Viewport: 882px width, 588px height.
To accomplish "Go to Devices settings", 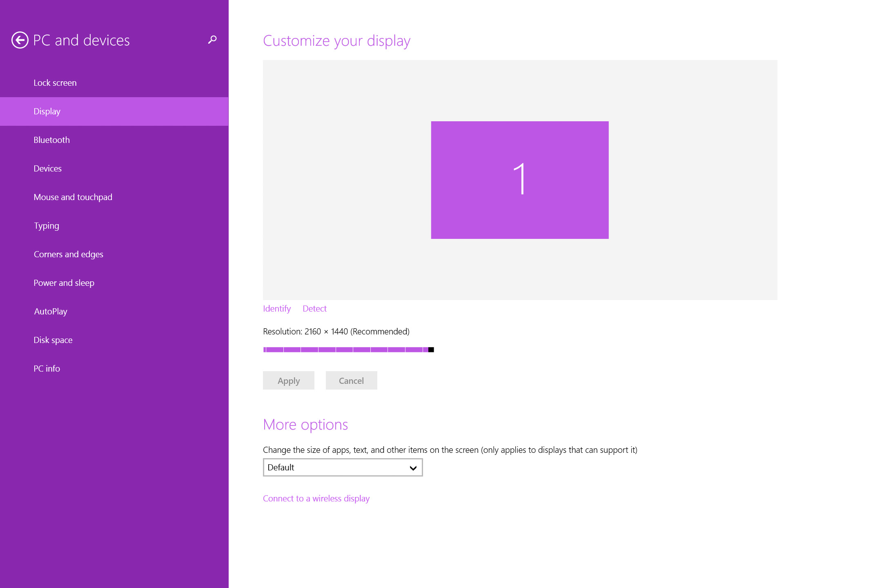I will tap(114, 169).
